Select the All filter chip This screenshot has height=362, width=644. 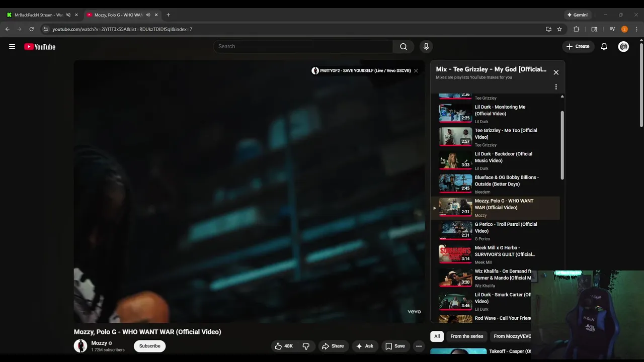point(437,336)
